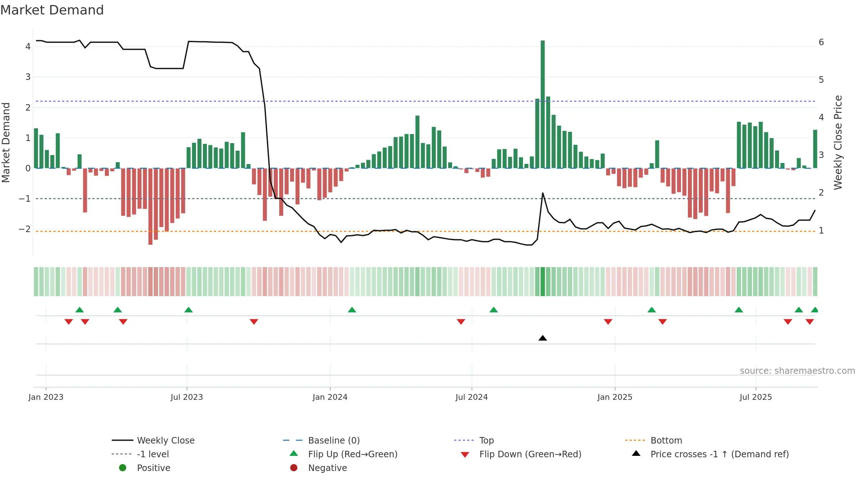Click the −1 tick on Market Demand axis

(x=25, y=198)
